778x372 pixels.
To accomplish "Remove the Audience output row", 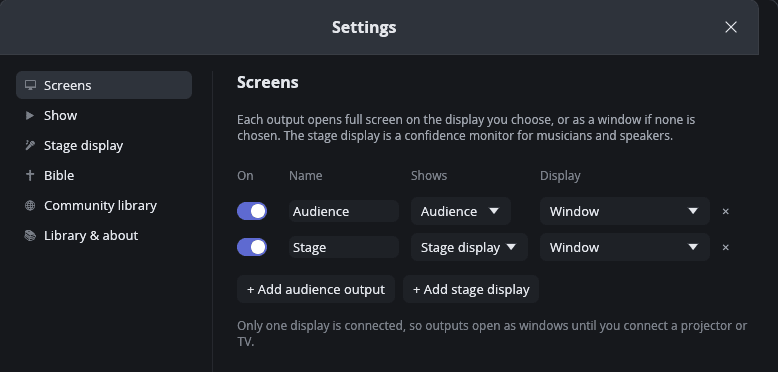I will [x=725, y=211].
